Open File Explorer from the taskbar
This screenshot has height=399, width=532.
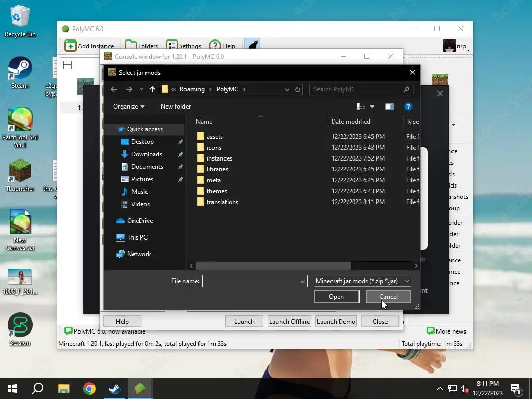(64, 389)
